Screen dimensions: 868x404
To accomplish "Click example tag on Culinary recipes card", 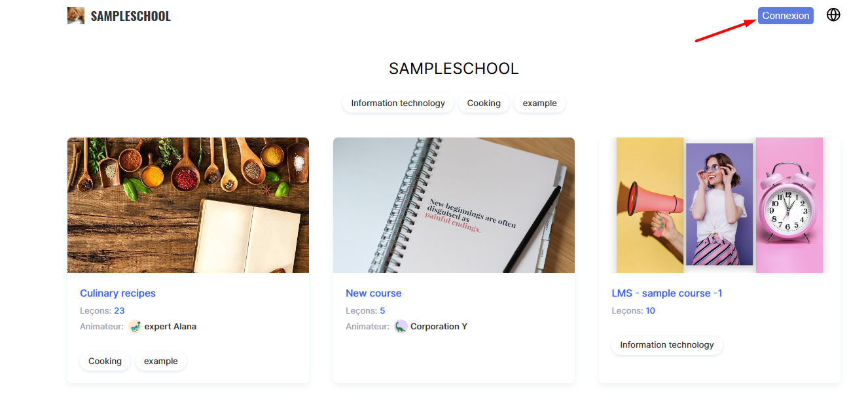I will [161, 361].
